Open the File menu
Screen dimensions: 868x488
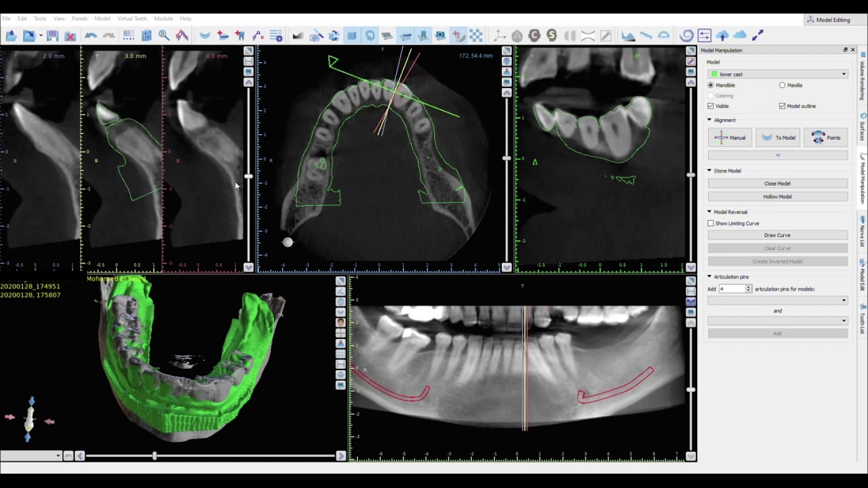tap(6, 18)
